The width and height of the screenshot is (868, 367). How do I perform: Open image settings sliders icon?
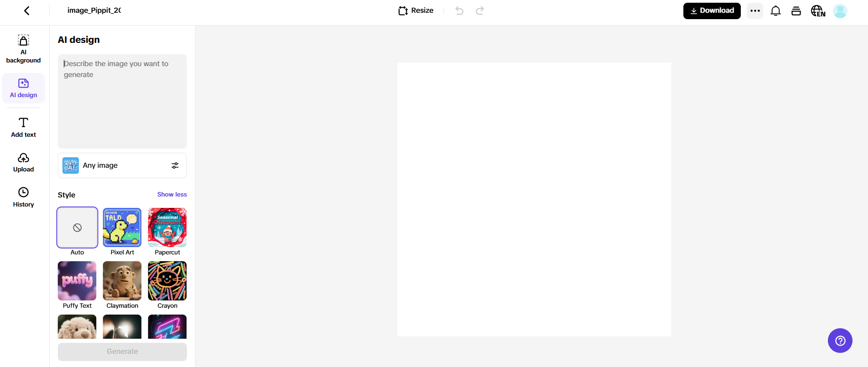(175, 165)
